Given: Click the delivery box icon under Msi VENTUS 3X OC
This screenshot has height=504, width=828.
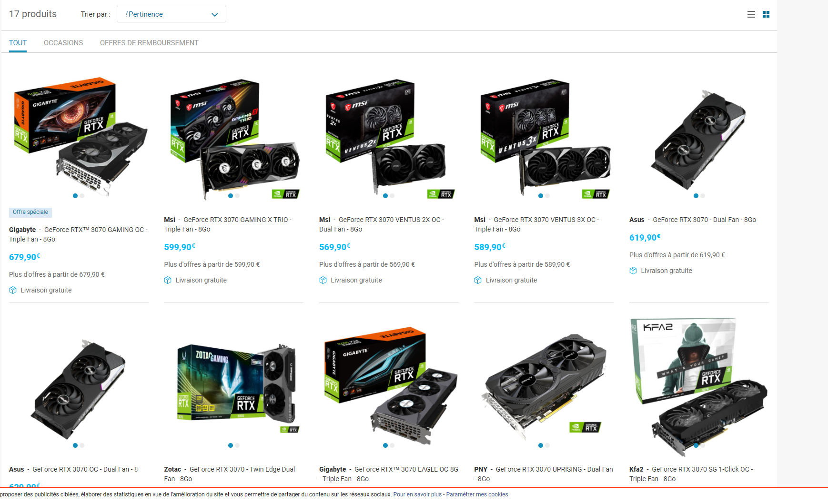Looking at the screenshot, I should coord(478,280).
